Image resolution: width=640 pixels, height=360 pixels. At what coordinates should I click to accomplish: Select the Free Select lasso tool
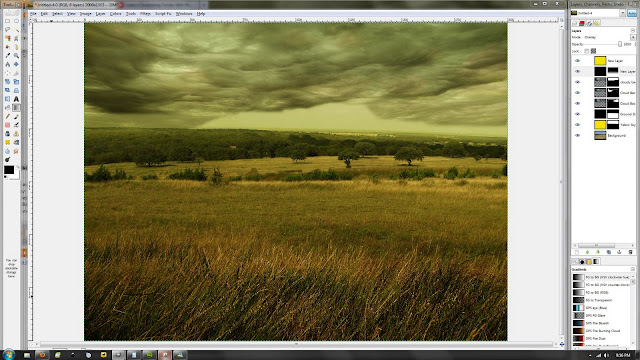(x=7, y=29)
